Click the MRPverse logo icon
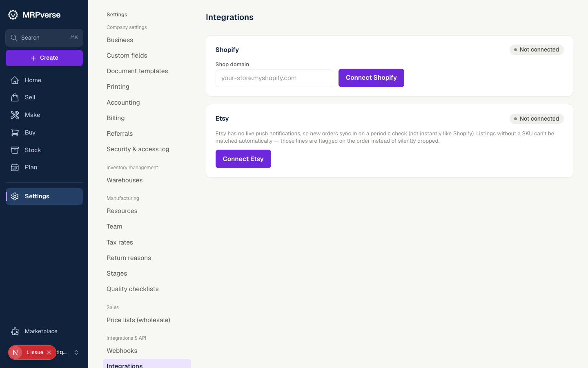Viewport: 588px width, 368px height. click(13, 15)
